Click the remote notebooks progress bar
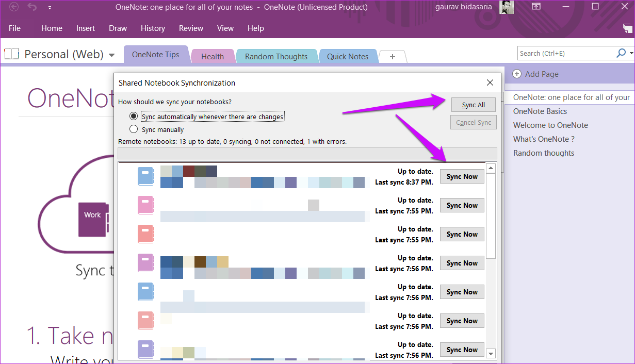635x364 pixels. point(307,153)
